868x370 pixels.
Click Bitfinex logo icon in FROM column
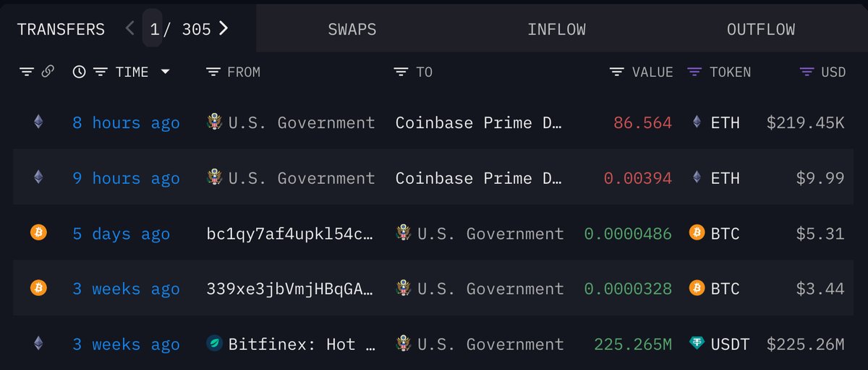[x=214, y=344]
